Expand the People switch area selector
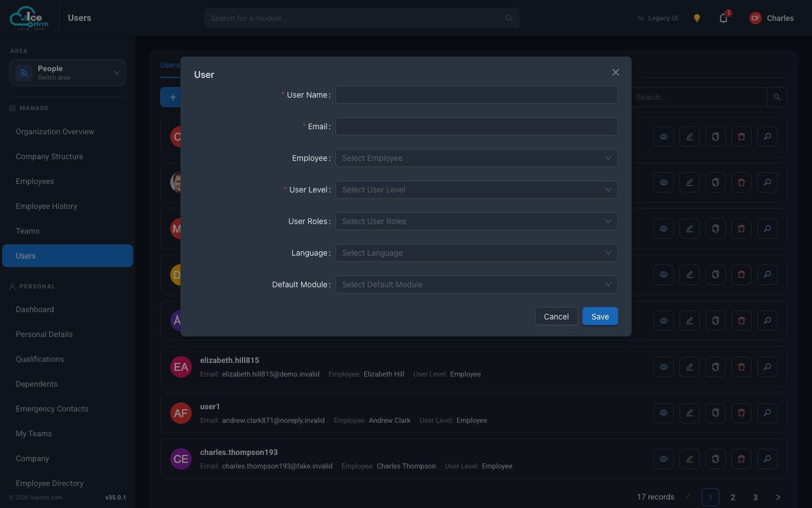Viewport: 812px width, 508px height. [x=68, y=73]
